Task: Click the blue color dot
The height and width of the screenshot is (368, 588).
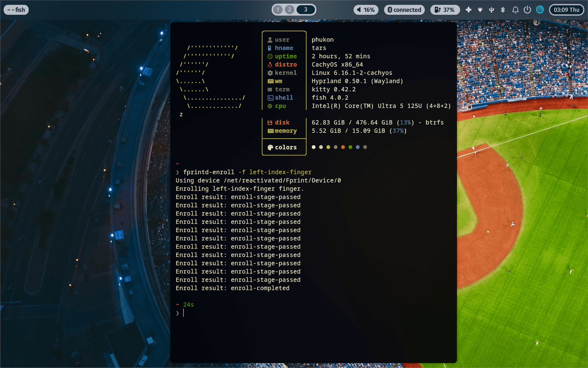Action: (x=358, y=147)
